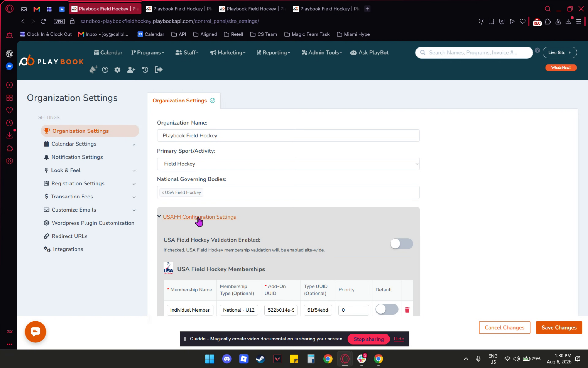This screenshot has width=588, height=368.
Task: Enable USA Field Hockey Validation toggle
Action: (402, 243)
